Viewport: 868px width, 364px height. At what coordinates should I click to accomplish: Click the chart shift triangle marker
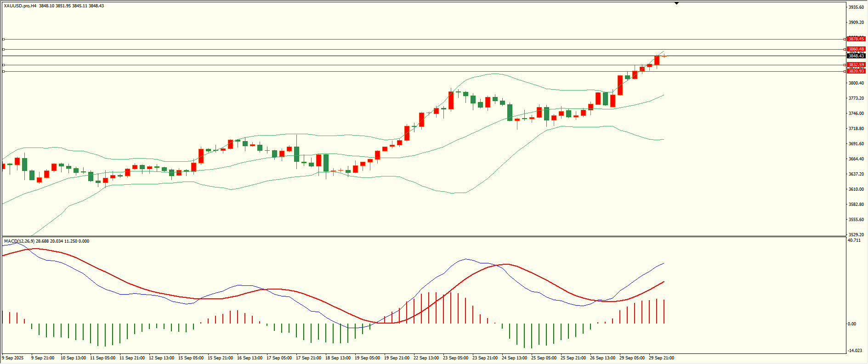(x=676, y=3)
